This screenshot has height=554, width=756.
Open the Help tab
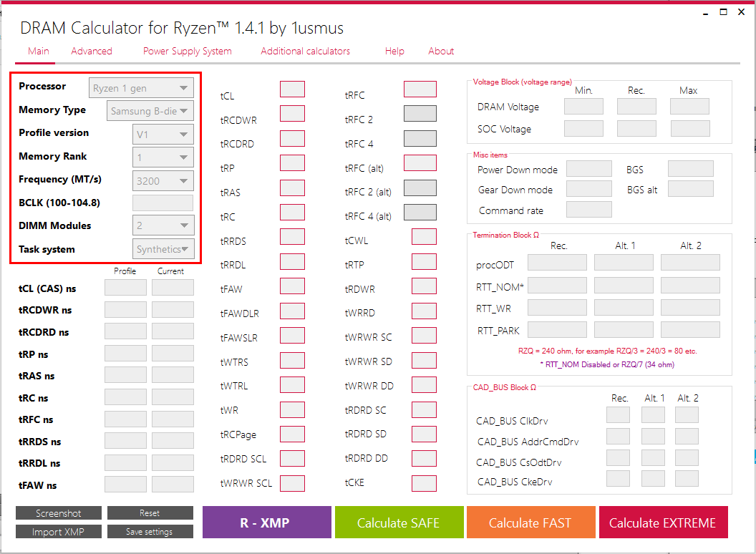(x=394, y=51)
